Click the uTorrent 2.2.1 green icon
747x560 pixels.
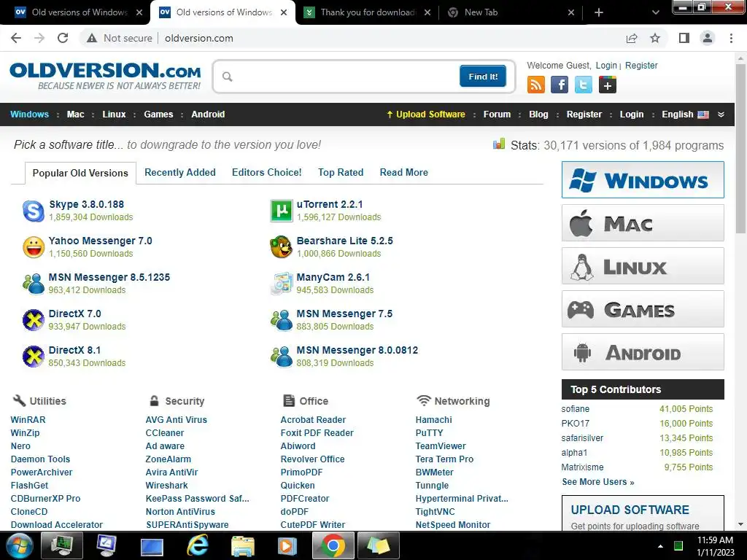coord(282,211)
